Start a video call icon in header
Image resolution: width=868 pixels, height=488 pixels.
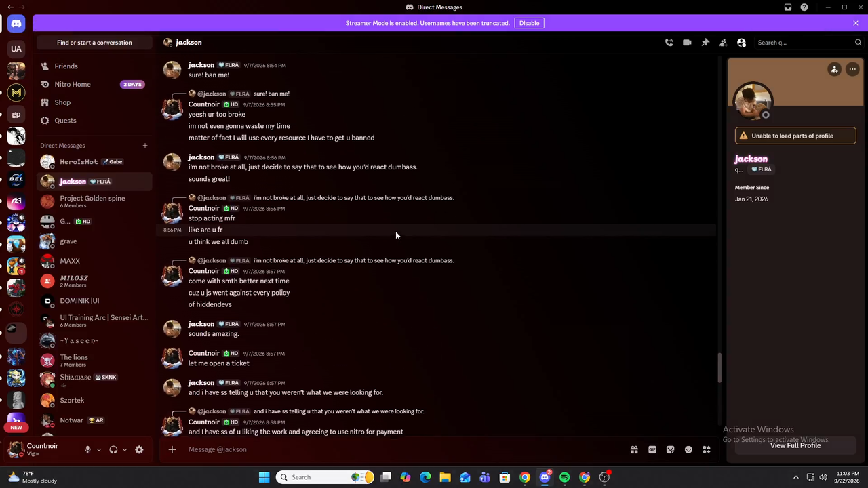687,43
